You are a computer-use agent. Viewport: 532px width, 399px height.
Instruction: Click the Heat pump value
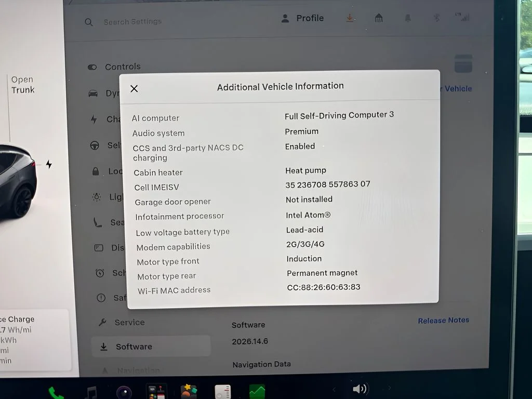click(x=305, y=170)
